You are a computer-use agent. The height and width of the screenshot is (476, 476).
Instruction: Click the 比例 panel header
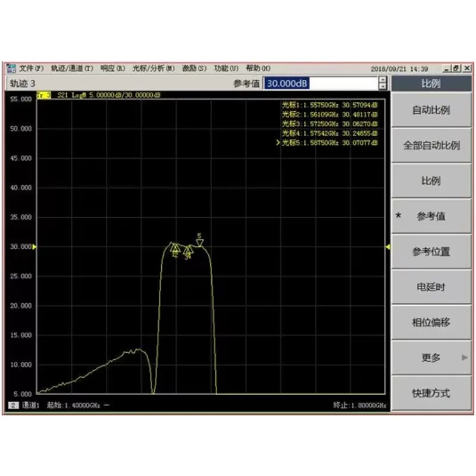click(431, 83)
